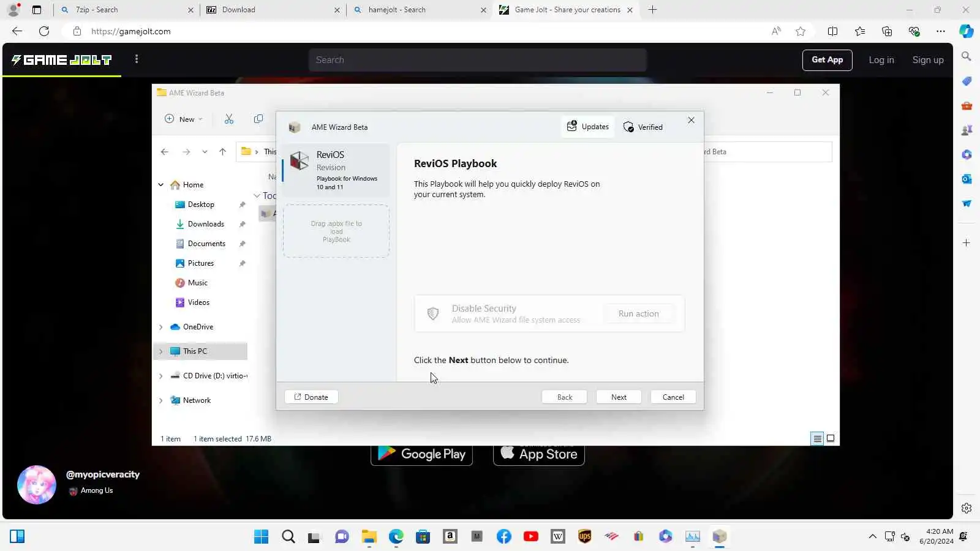This screenshot has width=980, height=551.
Task: Close the AME Wizard Beta dialog
Action: click(x=691, y=120)
